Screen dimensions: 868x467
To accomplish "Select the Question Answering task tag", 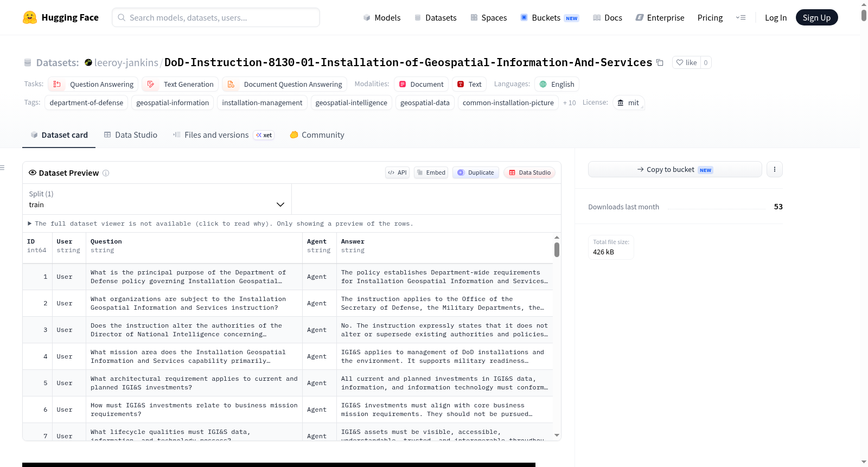I will point(93,84).
